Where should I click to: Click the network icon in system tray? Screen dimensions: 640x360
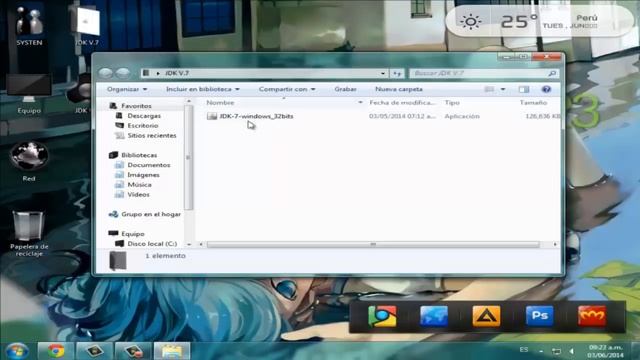556,351
